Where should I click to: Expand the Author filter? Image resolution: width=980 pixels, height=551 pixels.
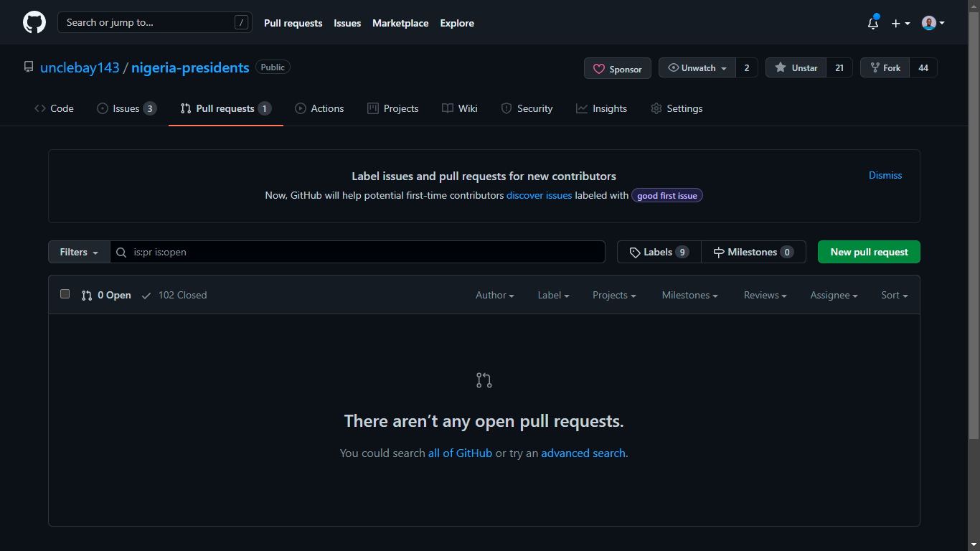[495, 295]
